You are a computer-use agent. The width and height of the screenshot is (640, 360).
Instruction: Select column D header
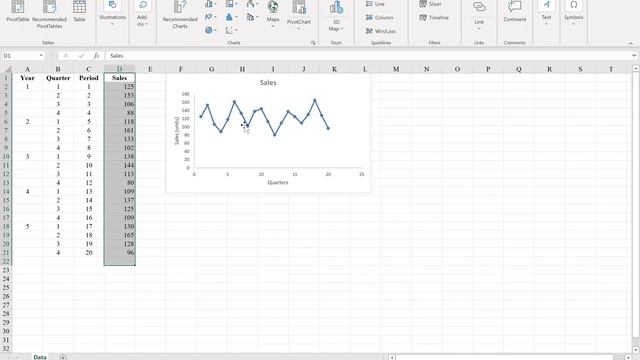click(120, 69)
